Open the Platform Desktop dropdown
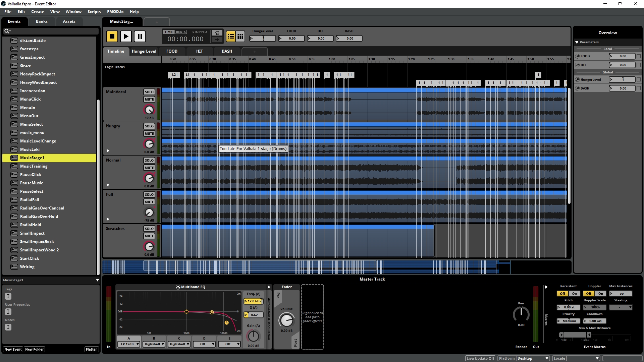 [533, 358]
